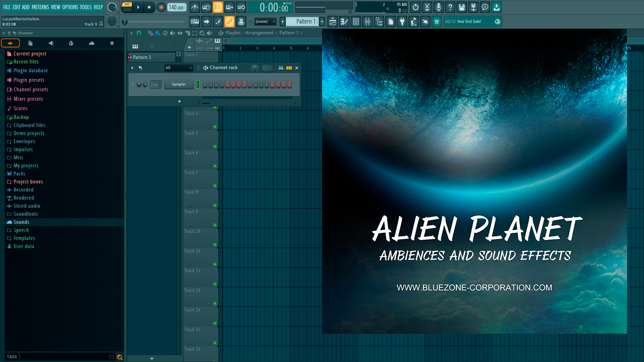Click the download content library icon
Viewport: 644px width, 362px height.
click(496, 7)
